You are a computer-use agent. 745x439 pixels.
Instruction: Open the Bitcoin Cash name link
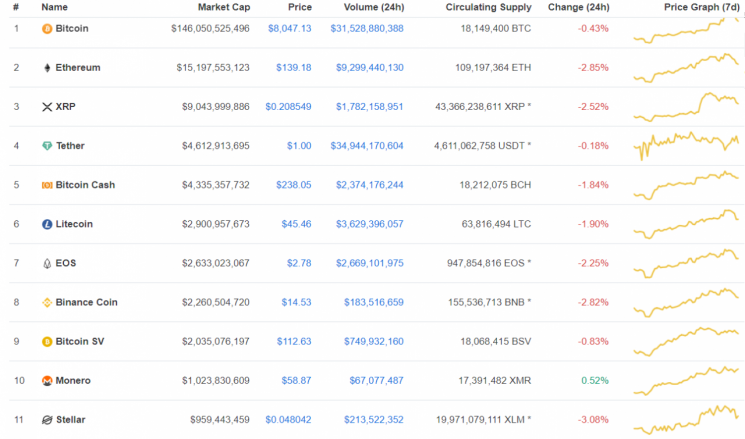pos(85,185)
